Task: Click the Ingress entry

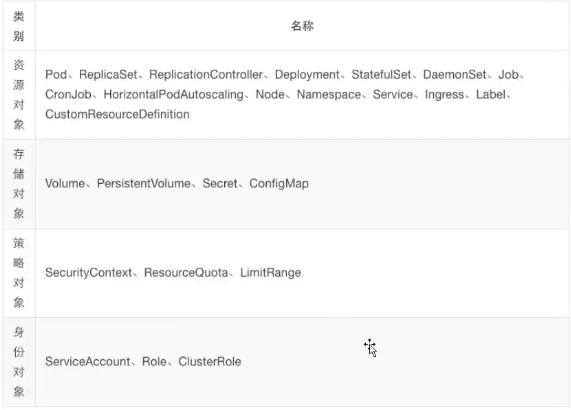Action: [444, 95]
